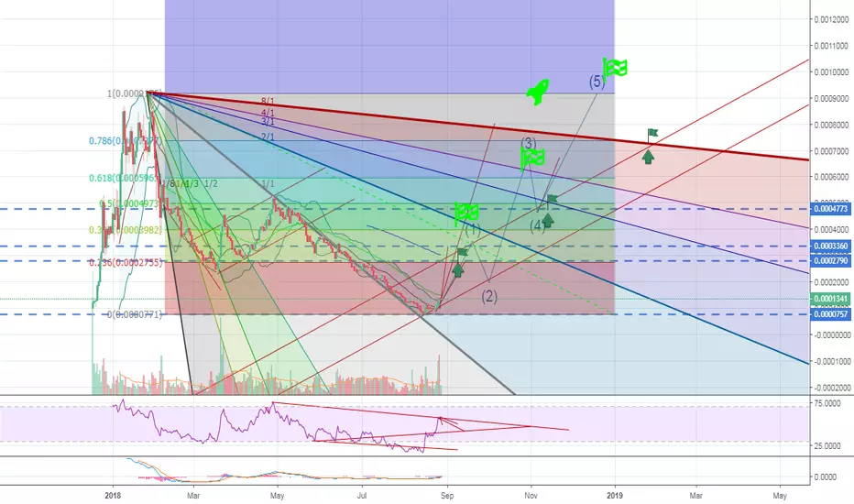Select the 0.0004773 price label
The height and width of the screenshot is (504, 854).
point(830,209)
